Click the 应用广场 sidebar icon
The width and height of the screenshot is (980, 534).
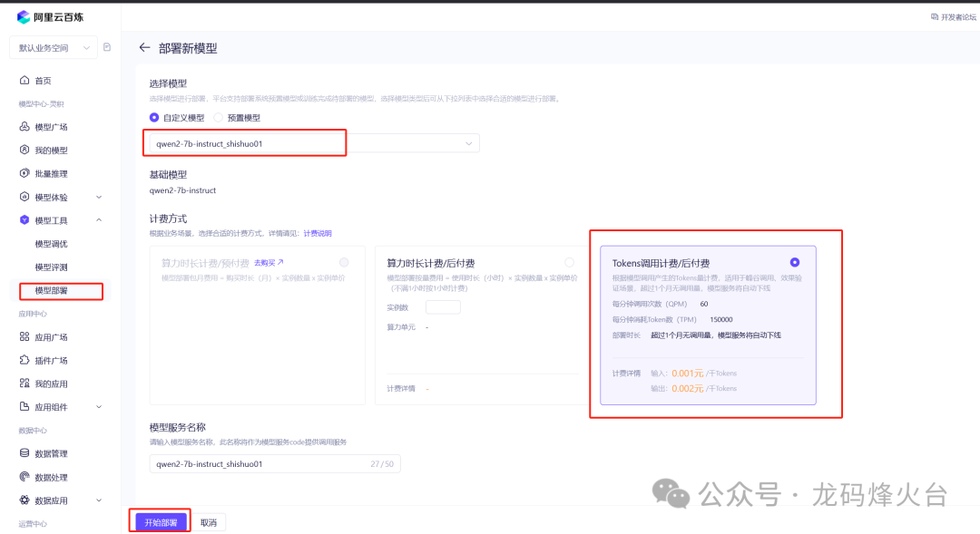point(24,336)
